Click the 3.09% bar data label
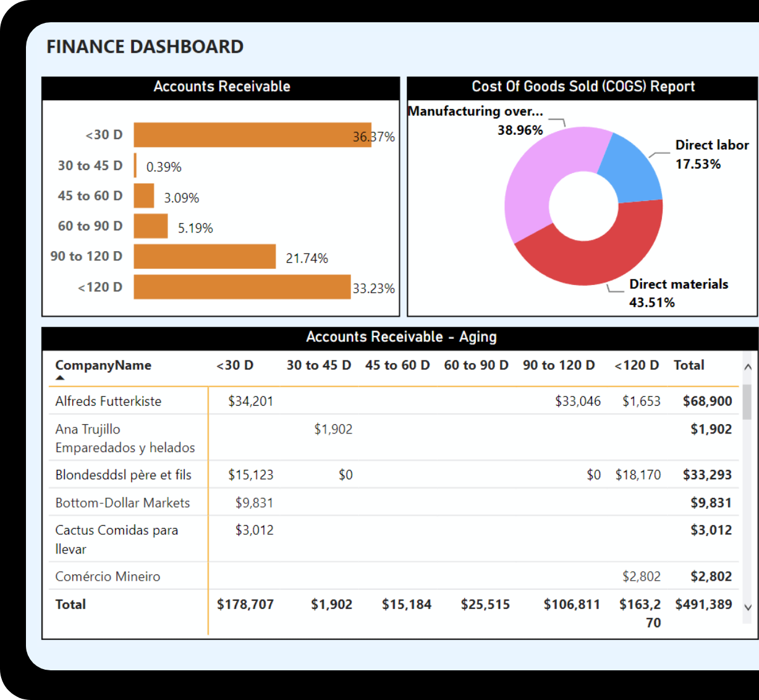 tap(181, 198)
